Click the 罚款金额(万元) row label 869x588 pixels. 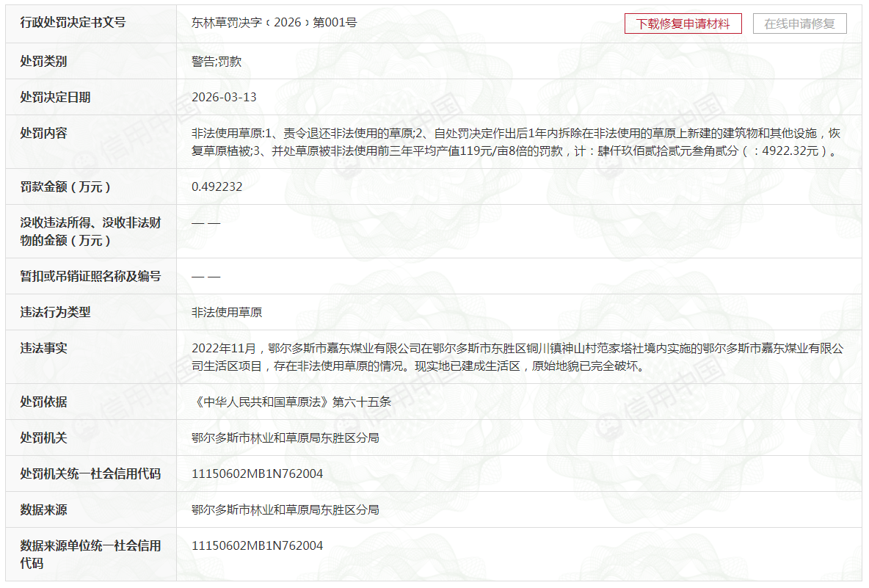[x=66, y=187]
